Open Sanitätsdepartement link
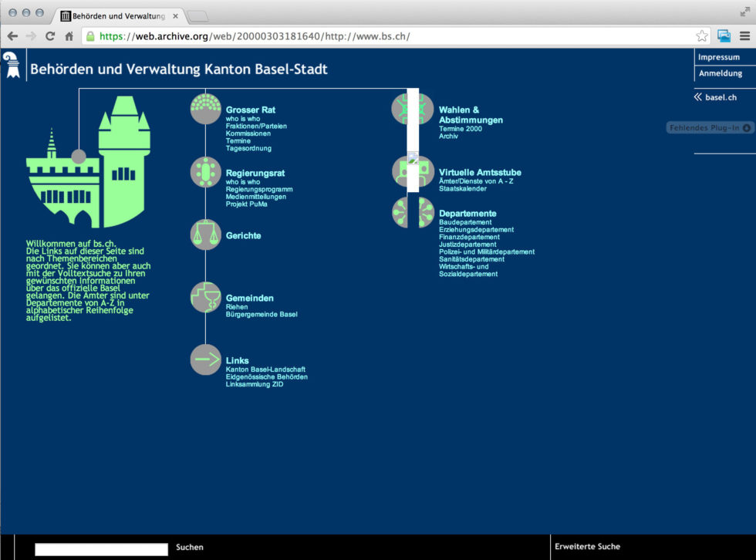Screen dimensions: 756x560 point(471,259)
